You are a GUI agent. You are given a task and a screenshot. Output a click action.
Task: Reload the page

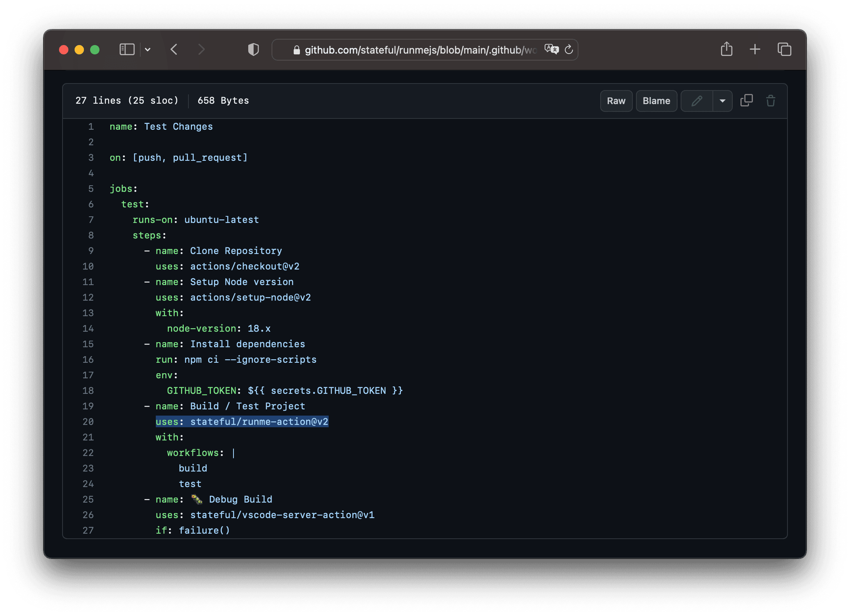click(569, 50)
